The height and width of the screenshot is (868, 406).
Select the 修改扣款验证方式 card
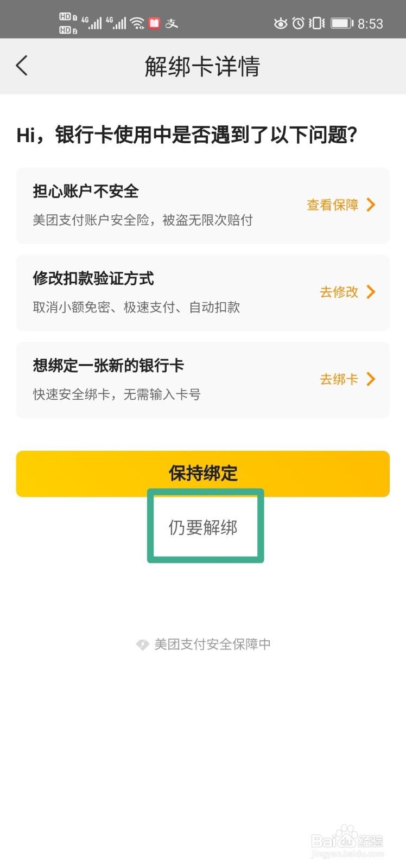tap(203, 293)
